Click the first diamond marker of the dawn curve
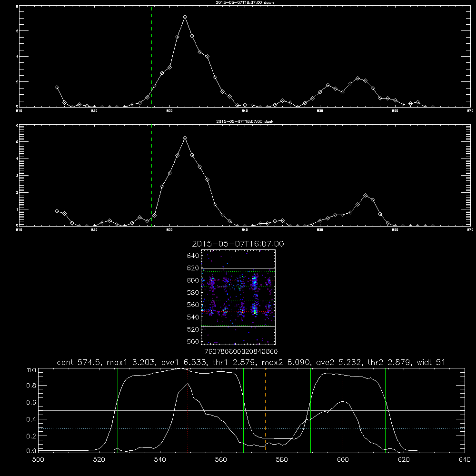 (x=57, y=88)
